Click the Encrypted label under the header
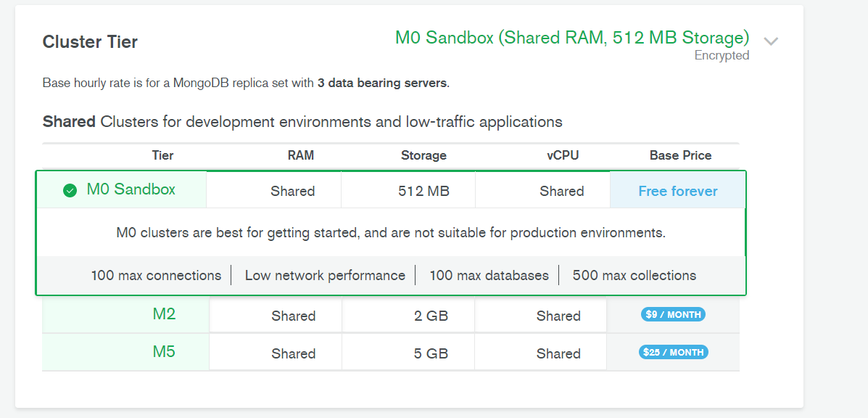This screenshot has width=868, height=418. pos(722,55)
